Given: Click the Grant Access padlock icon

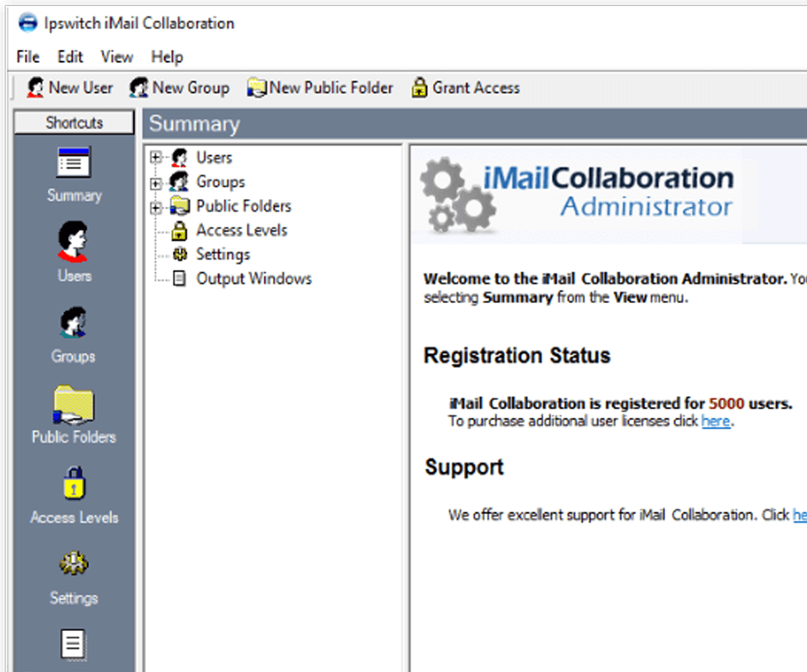Looking at the screenshot, I should (x=420, y=88).
